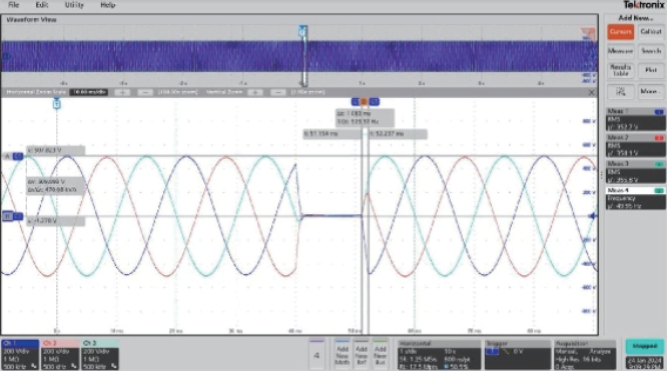Click the right blue cursor handle
This screenshot has height=371, width=667.
[x=374, y=102]
